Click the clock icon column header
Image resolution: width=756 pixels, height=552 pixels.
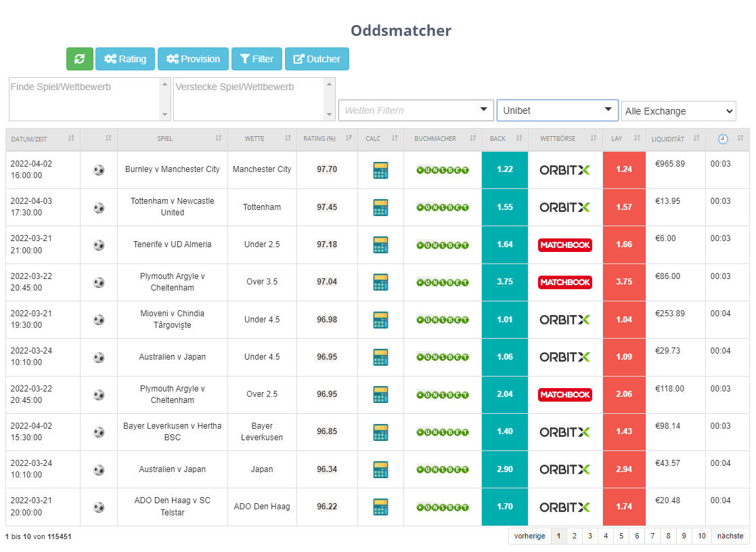pos(723,139)
